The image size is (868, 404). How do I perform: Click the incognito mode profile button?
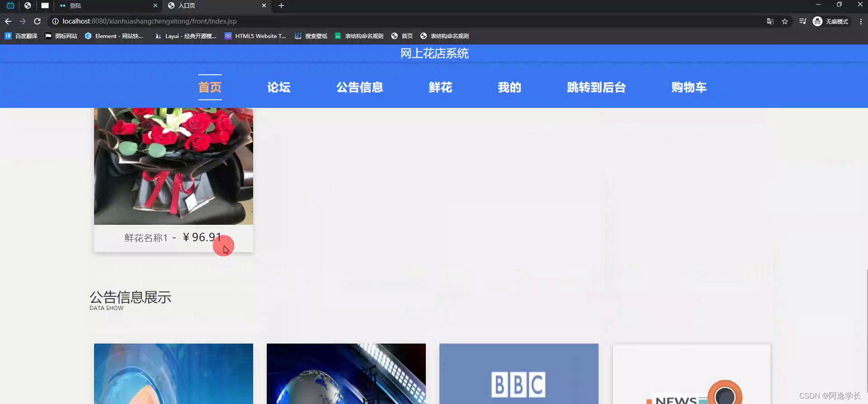(831, 21)
